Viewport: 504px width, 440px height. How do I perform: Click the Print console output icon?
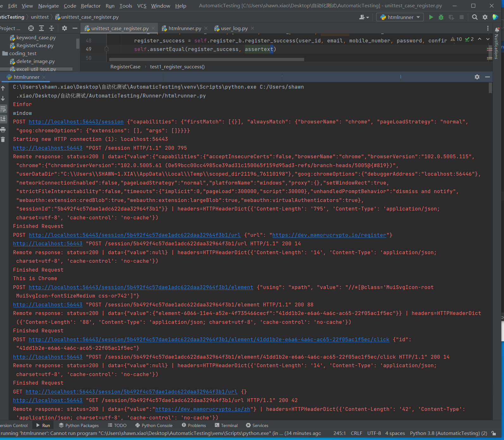[x=3, y=129]
